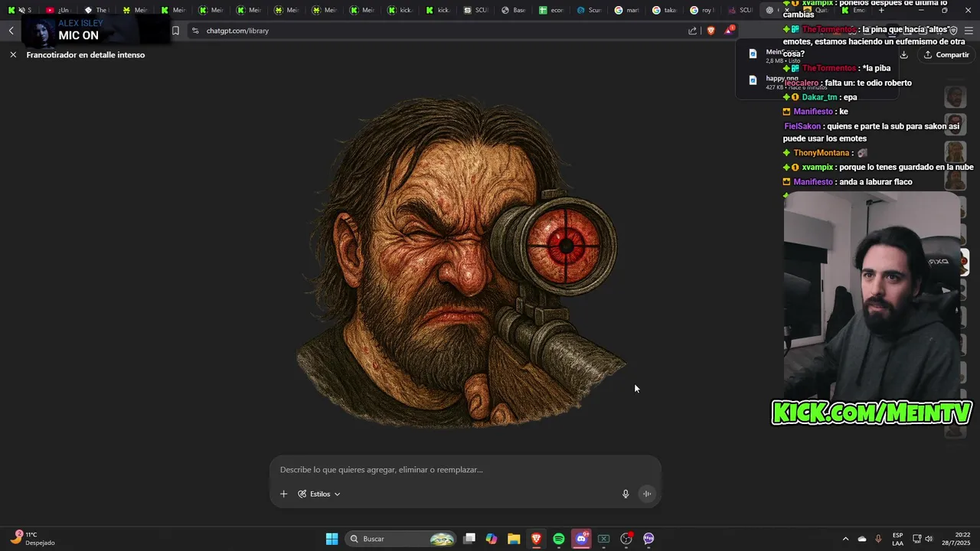Open happy.png in the downloads popup
This screenshot has width=980, height=551.
pos(781,79)
